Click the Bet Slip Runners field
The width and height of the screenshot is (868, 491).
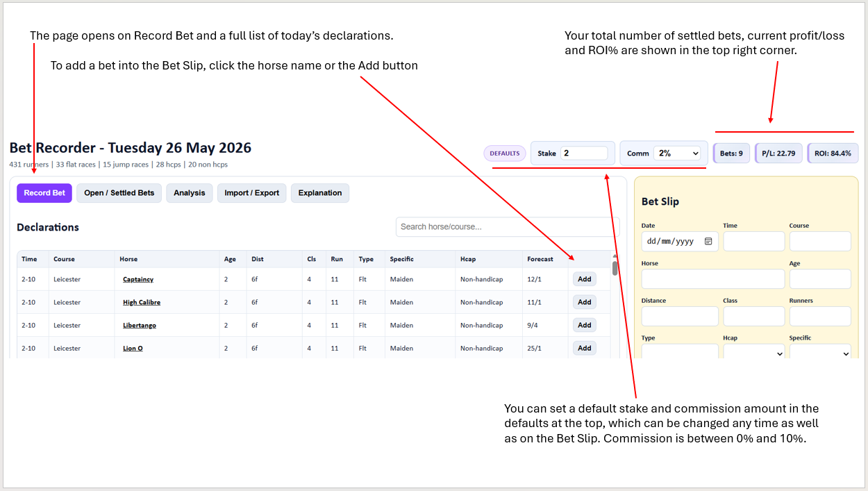(820, 317)
